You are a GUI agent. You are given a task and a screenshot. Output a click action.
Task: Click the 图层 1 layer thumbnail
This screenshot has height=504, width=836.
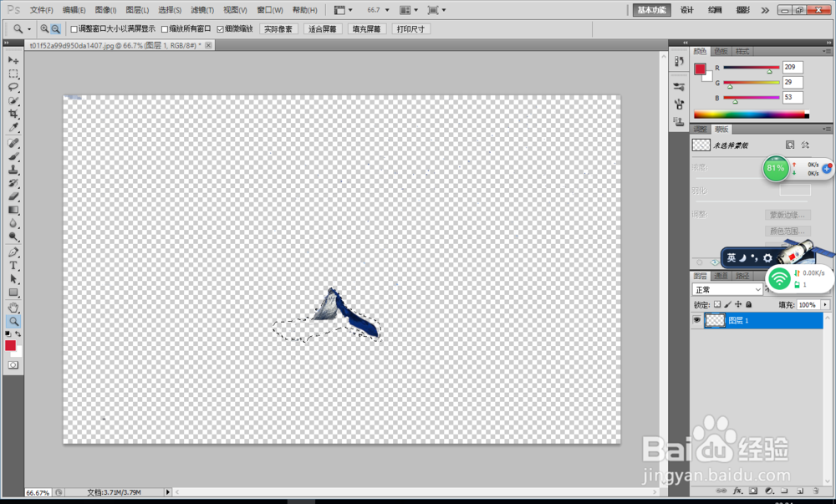[x=716, y=320]
